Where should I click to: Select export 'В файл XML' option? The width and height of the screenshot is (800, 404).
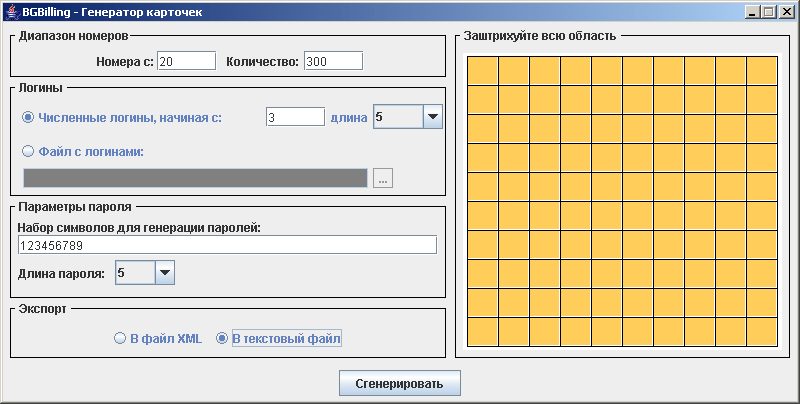point(121,339)
